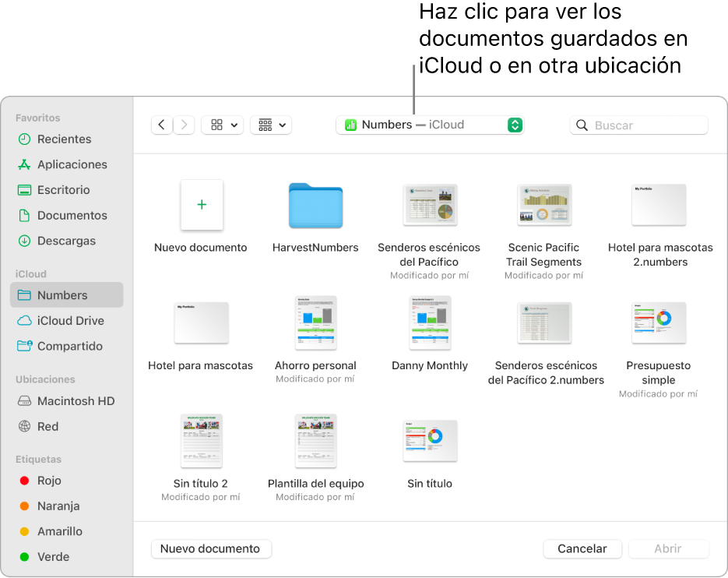Click the Compartido shared folder icon

click(x=25, y=346)
